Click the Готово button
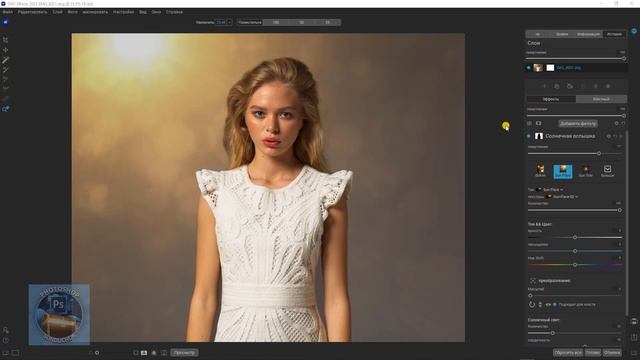 click(593, 353)
